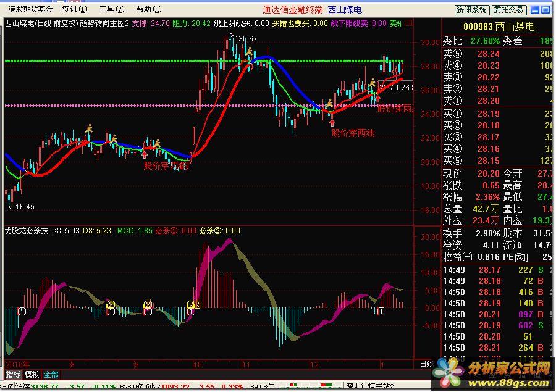This screenshot has width=556, height=392.
Task: Open the 资讯(I) menu
Action: point(75,9)
